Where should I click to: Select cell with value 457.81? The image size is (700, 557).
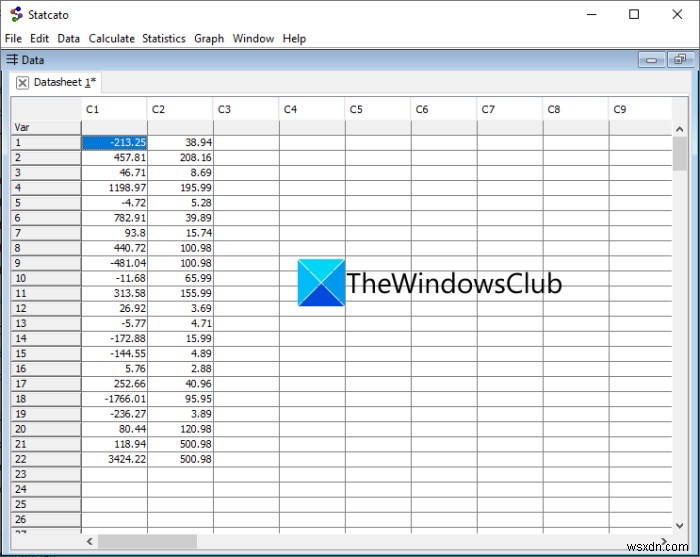coord(114,158)
